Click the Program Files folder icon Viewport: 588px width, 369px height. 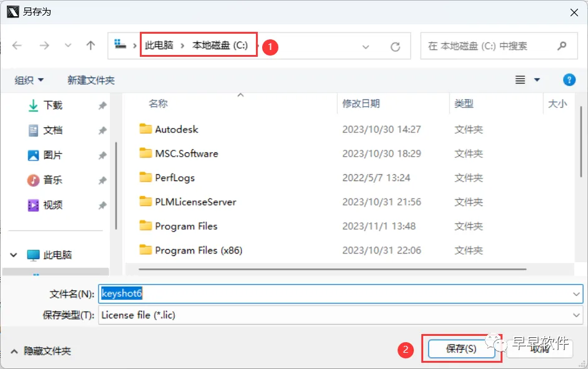click(145, 225)
